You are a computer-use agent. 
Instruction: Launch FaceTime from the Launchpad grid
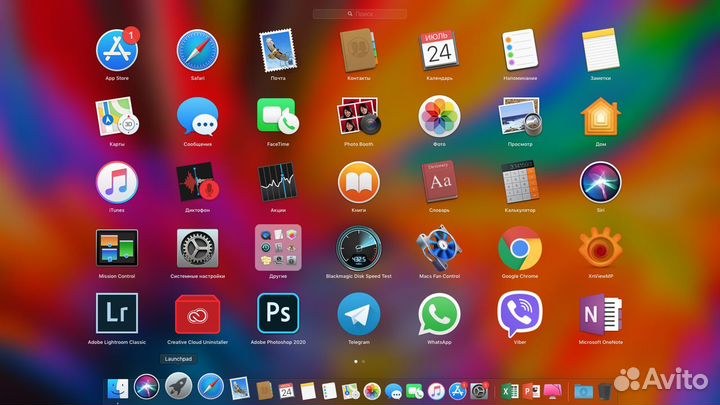tap(278, 117)
